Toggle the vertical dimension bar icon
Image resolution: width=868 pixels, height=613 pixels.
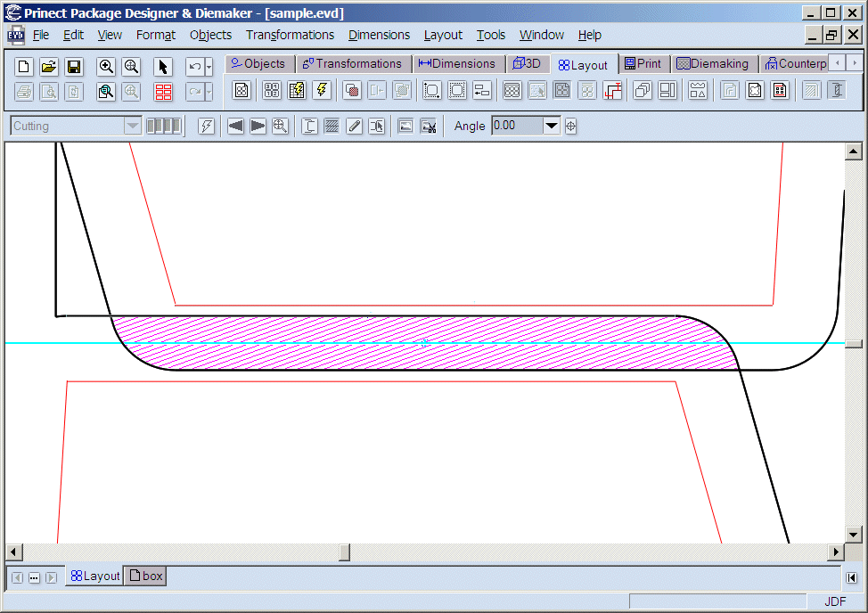(837, 90)
